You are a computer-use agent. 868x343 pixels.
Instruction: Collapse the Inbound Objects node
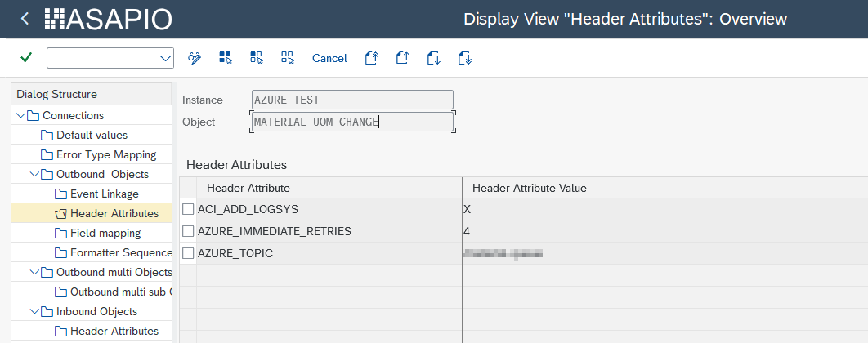(35, 311)
